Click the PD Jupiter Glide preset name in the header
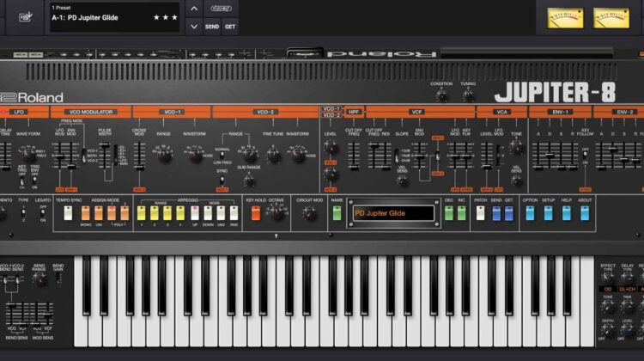The height and width of the screenshot is (361, 644). [x=85, y=18]
